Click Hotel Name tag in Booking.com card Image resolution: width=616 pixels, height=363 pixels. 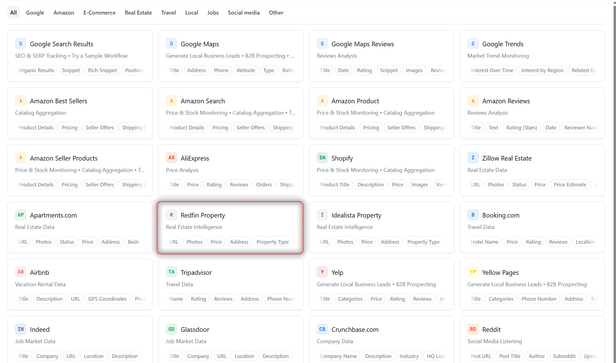coord(484,242)
